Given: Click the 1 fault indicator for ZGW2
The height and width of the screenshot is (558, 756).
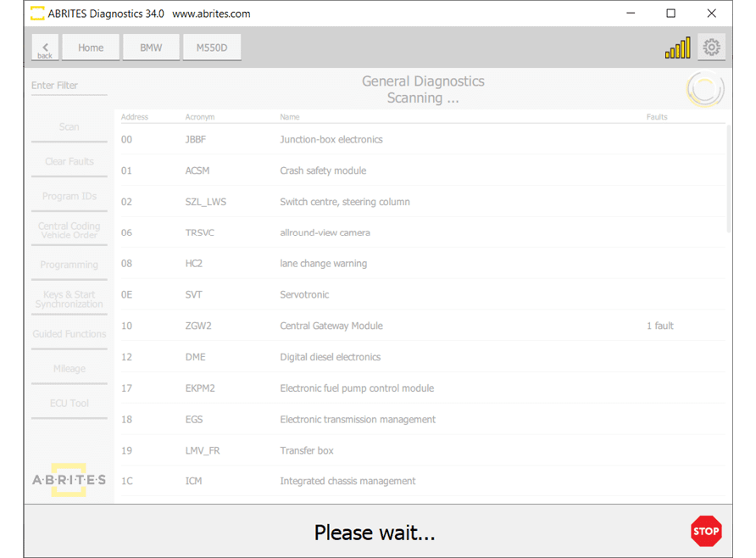Looking at the screenshot, I should (659, 326).
